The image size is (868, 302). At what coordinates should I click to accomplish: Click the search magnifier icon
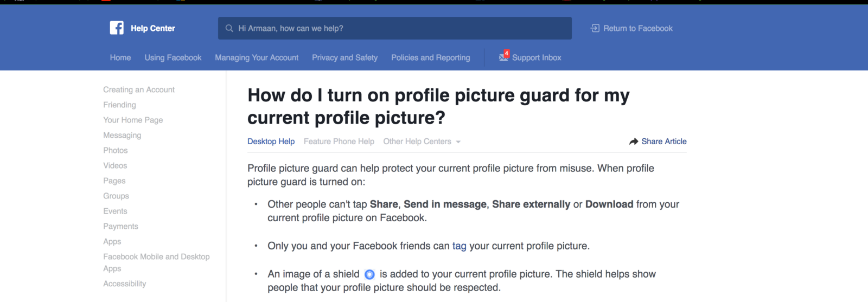point(229,28)
